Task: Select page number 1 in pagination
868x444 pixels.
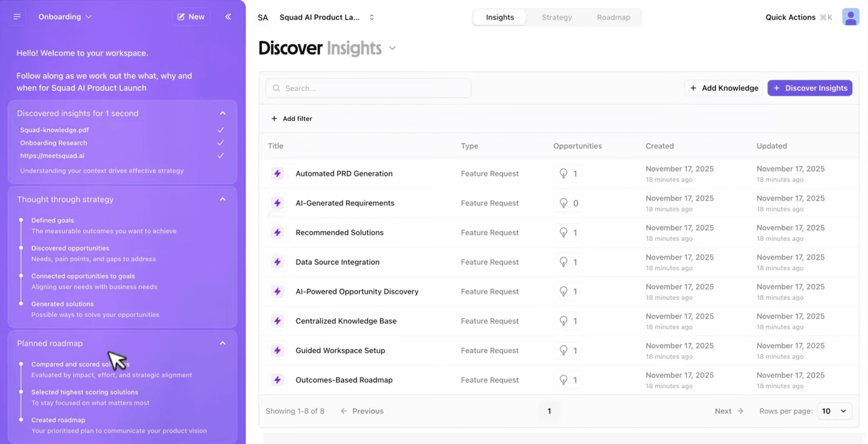Action: coord(549,411)
